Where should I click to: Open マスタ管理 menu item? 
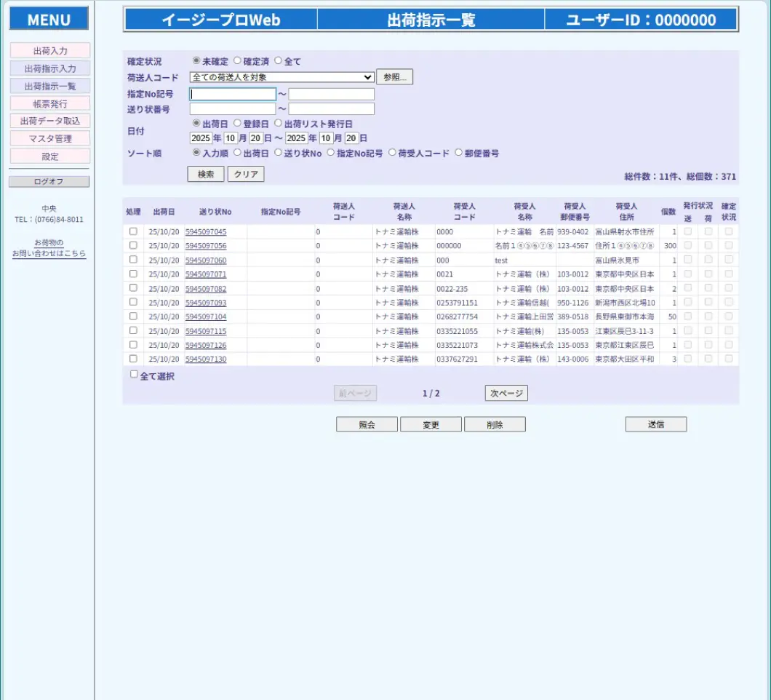(50, 138)
